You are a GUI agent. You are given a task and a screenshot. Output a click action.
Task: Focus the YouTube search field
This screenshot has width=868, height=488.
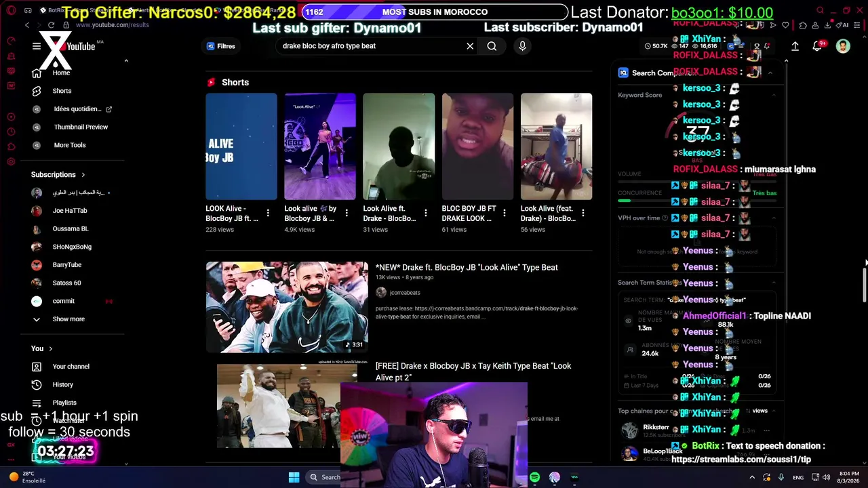click(370, 46)
